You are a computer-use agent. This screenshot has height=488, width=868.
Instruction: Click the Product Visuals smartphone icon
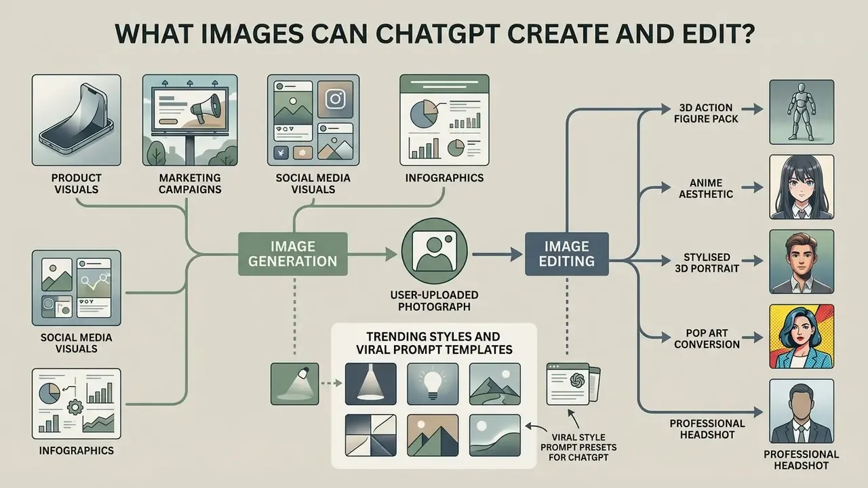pyautogui.click(x=76, y=120)
